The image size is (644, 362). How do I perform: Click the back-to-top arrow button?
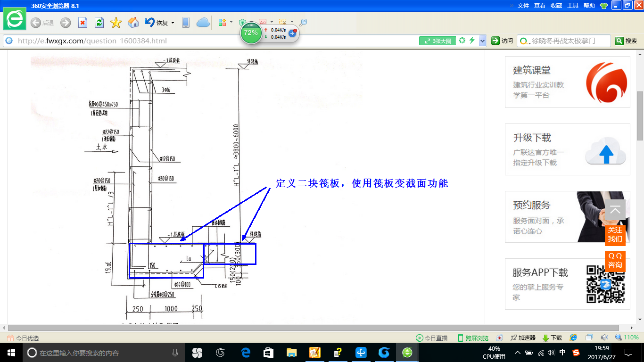click(x=615, y=210)
